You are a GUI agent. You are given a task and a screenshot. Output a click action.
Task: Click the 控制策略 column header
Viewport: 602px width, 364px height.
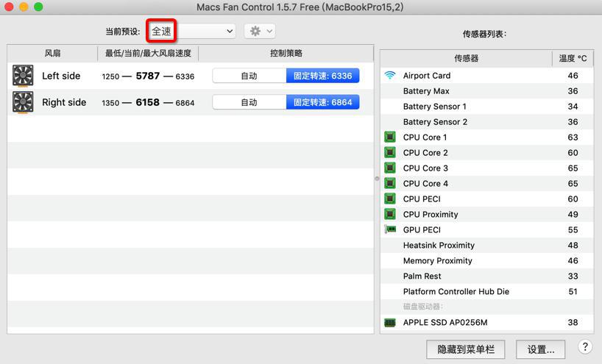[x=286, y=54]
